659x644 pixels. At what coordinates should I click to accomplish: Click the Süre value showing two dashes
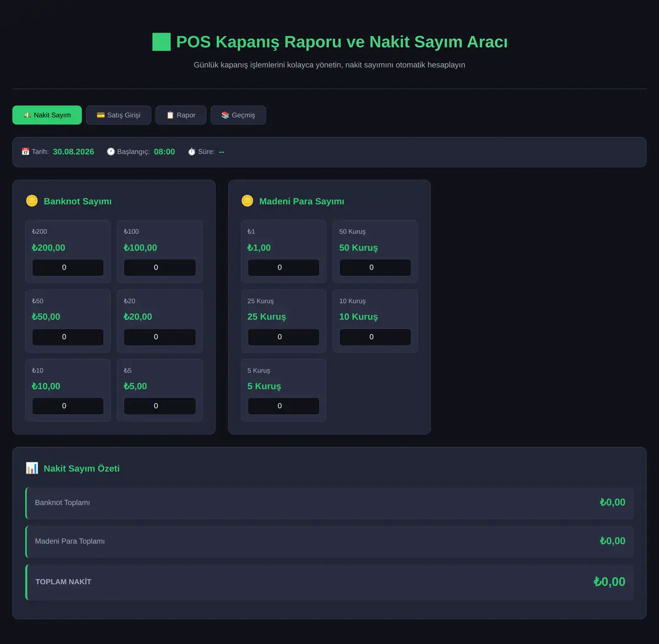[x=221, y=152]
